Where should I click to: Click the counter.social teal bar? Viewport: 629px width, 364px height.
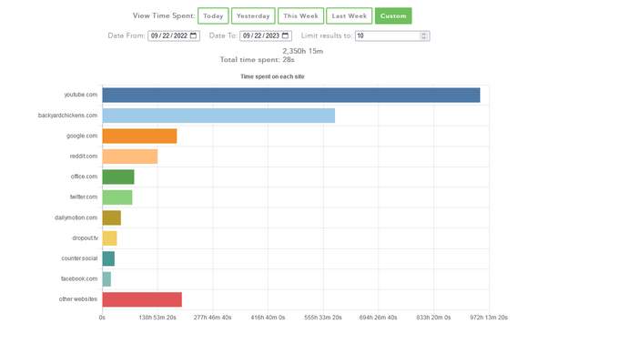tap(108, 258)
